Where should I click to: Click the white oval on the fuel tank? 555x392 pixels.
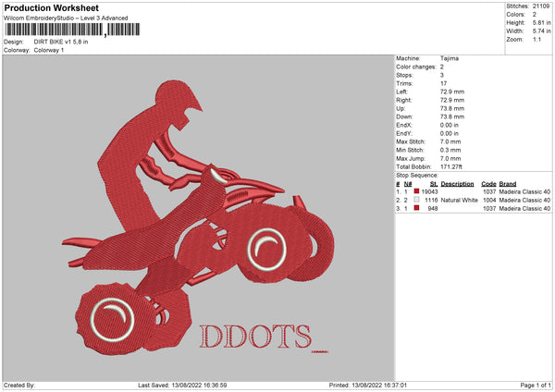pos(219,147)
